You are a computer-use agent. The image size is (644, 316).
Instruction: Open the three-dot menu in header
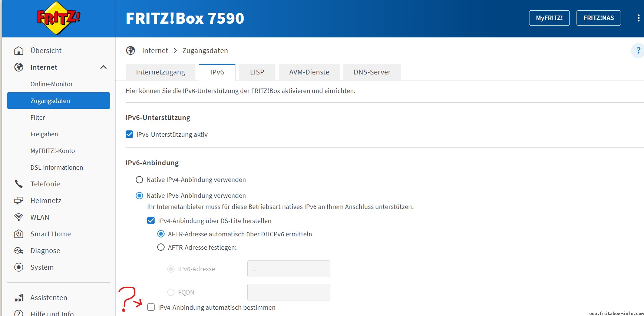pyautogui.click(x=638, y=18)
